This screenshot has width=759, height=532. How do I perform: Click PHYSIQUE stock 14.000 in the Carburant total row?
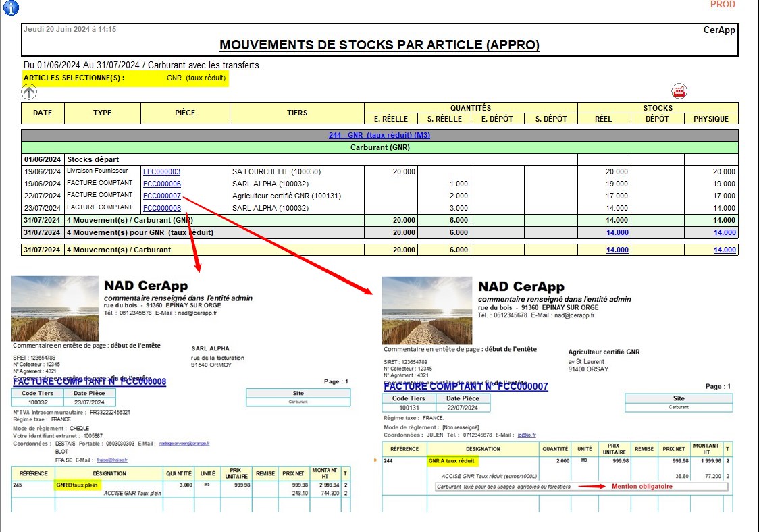[725, 250]
